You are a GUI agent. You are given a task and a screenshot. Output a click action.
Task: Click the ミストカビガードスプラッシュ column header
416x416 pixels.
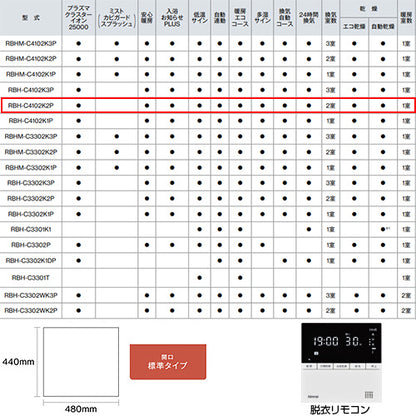tap(117, 18)
